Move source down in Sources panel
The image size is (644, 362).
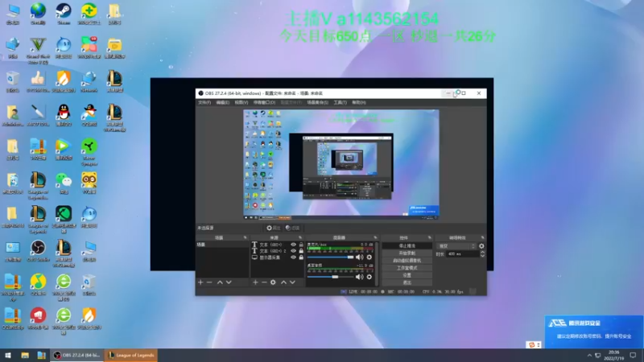(292, 282)
